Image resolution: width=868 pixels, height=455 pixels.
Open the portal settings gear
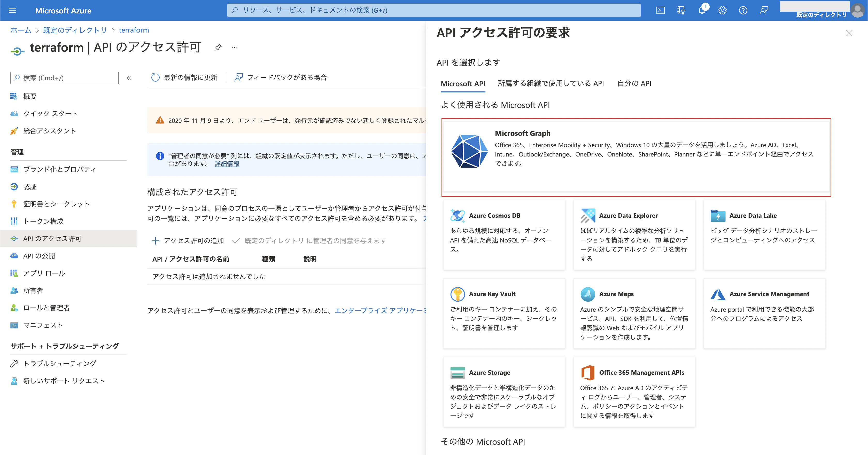coord(722,10)
